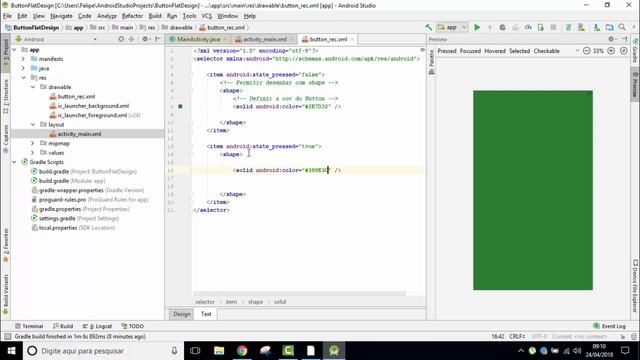Open the Build menu
This screenshot has width=640, height=360.
[155, 16]
